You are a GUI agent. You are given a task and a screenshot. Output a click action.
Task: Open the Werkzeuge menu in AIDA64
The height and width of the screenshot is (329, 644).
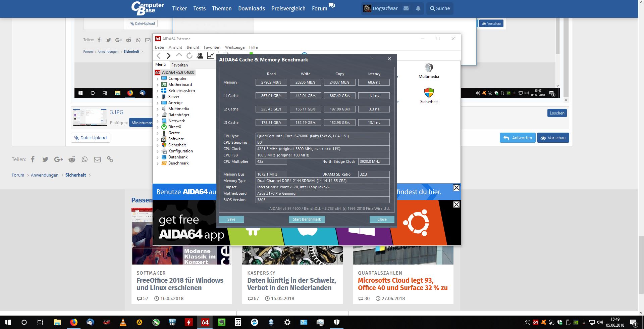point(235,47)
